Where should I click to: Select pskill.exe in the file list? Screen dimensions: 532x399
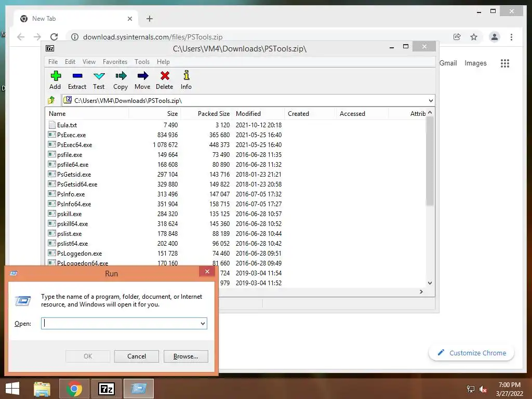point(69,214)
